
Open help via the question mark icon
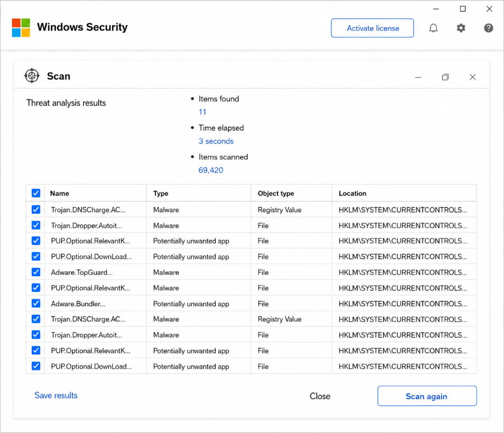pos(488,28)
